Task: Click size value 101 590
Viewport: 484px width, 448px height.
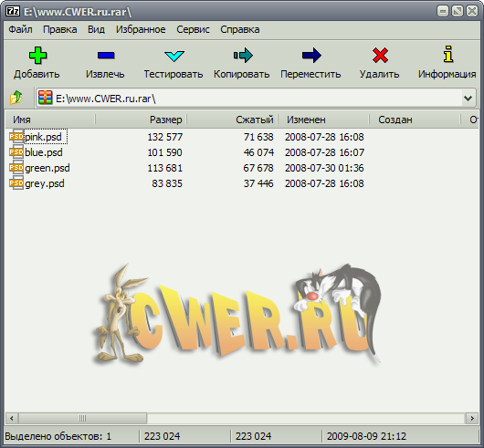Action: click(164, 152)
